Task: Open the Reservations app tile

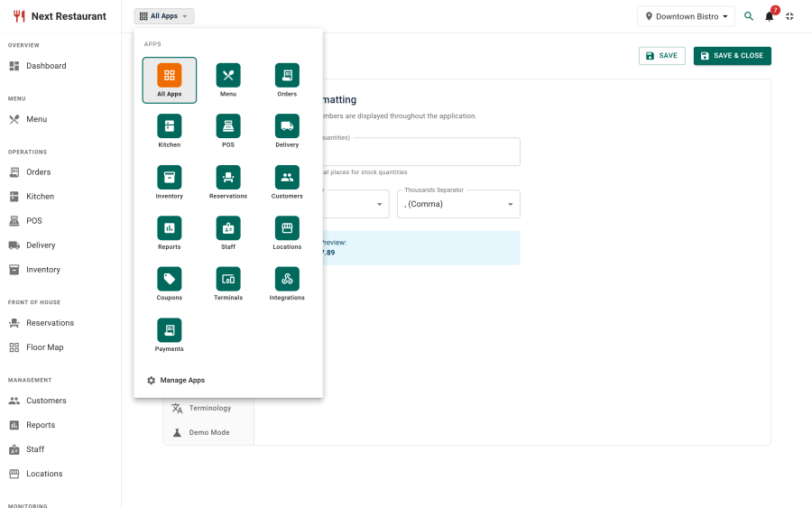Action: coord(228,182)
